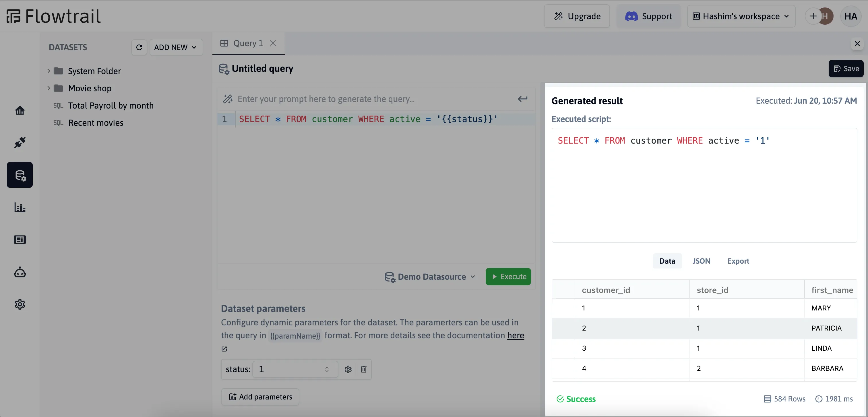The height and width of the screenshot is (417, 868).
Task: Click the 1981 ms execution time indicator
Action: [834, 399]
